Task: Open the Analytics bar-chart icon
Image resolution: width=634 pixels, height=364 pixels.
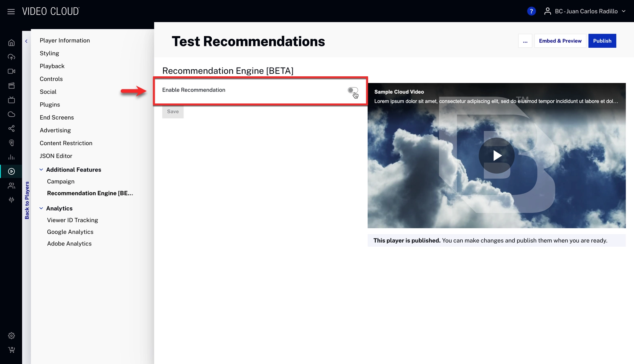Action: (11, 157)
